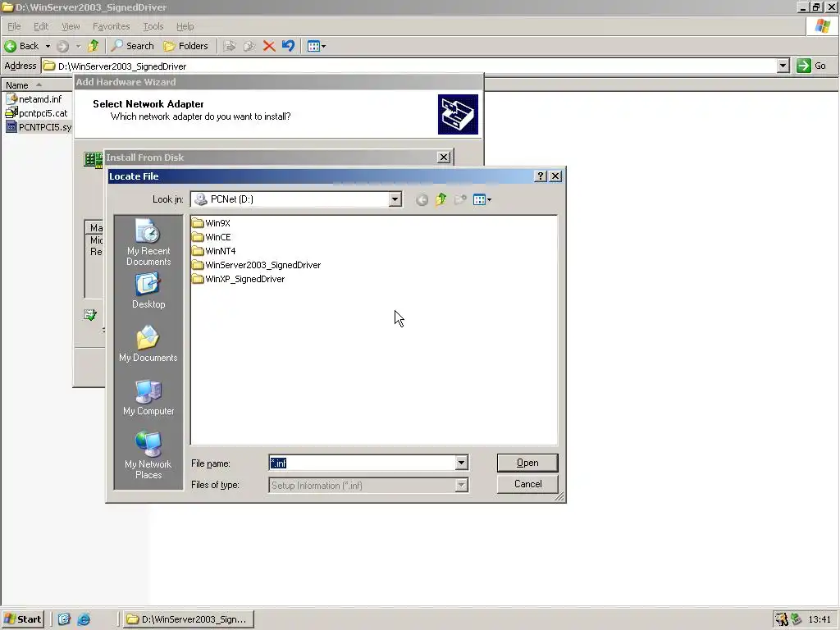Open My Computer in places bar
840x630 pixels.
tap(148, 398)
